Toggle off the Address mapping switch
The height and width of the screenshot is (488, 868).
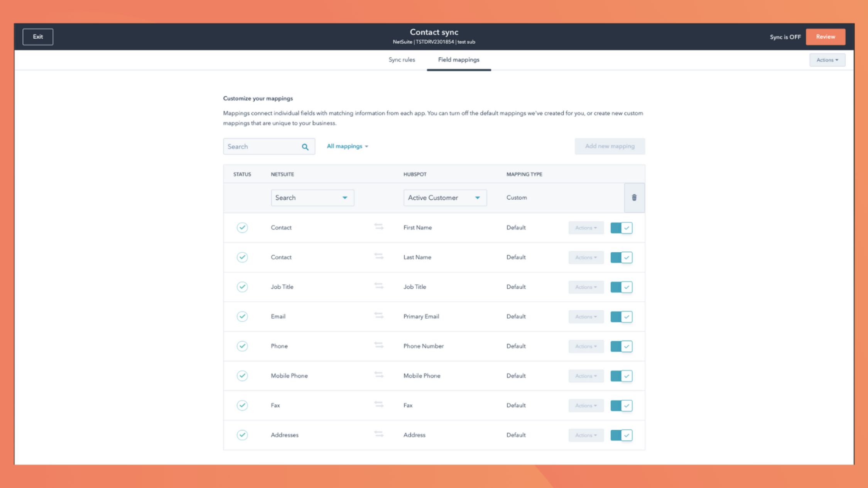(x=621, y=435)
